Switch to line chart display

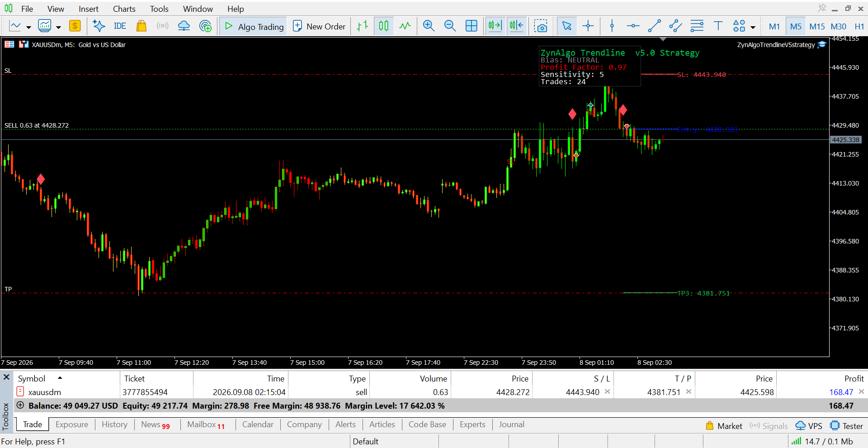[405, 26]
